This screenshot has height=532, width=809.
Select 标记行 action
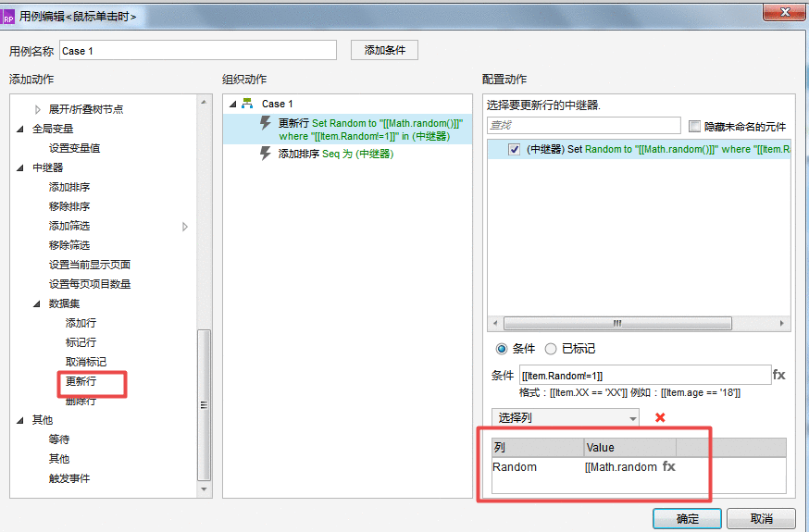coord(81,342)
